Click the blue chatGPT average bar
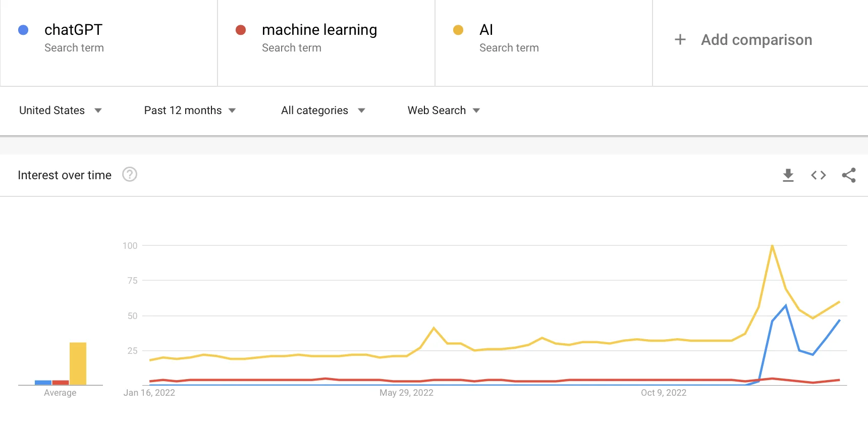The height and width of the screenshot is (423, 868). pyautogui.click(x=43, y=383)
